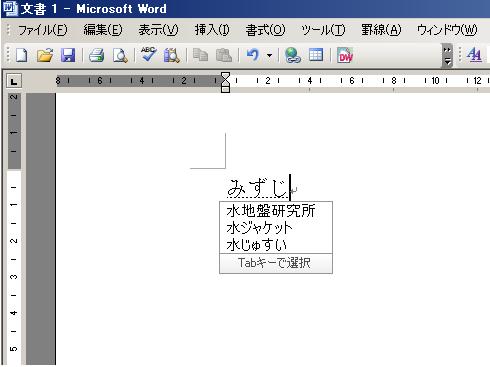The height and width of the screenshot is (367, 490).
Task: Run the ABC spelling check icon
Action: (148, 54)
